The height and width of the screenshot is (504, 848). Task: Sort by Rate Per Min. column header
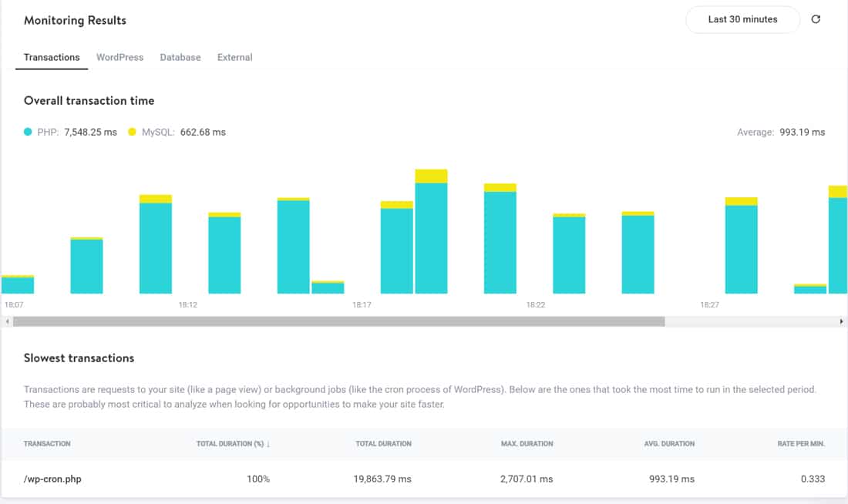click(800, 444)
